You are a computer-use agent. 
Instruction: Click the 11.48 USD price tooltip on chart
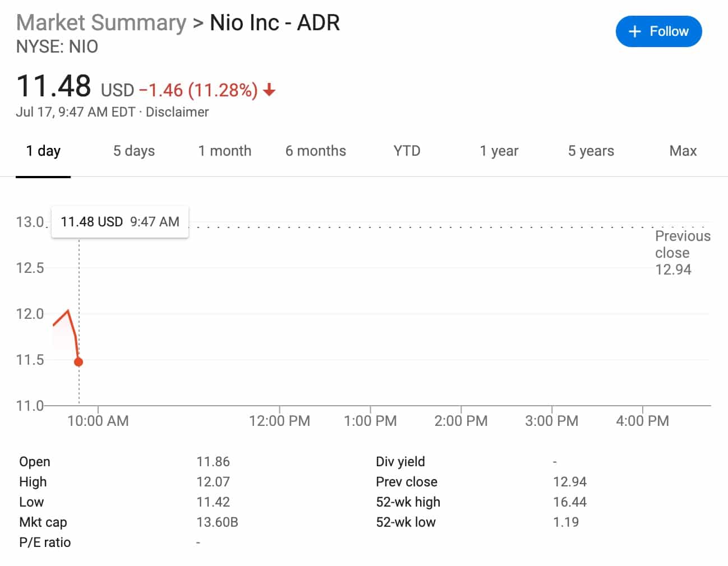pos(119,221)
